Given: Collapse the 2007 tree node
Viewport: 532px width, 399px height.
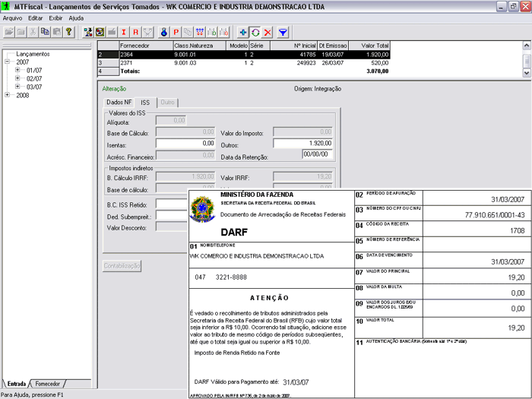Looking at the screenshot, I should coord(8,62).
